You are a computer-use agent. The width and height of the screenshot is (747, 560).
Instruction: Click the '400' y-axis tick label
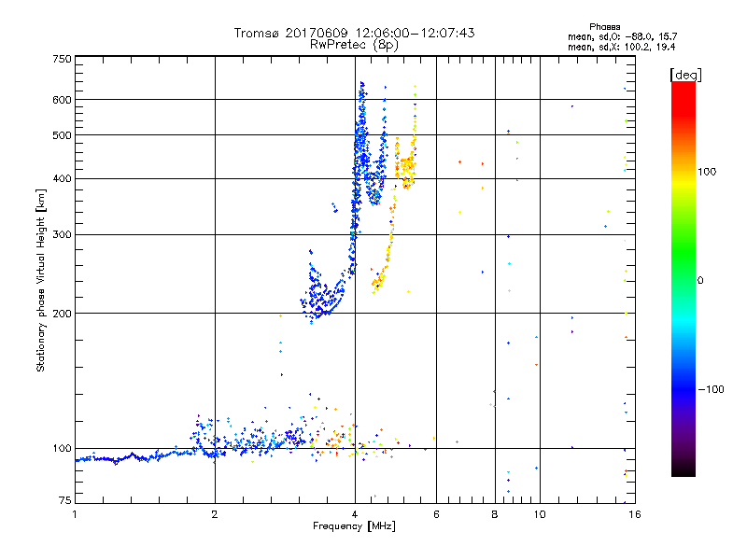pos(62,179)
